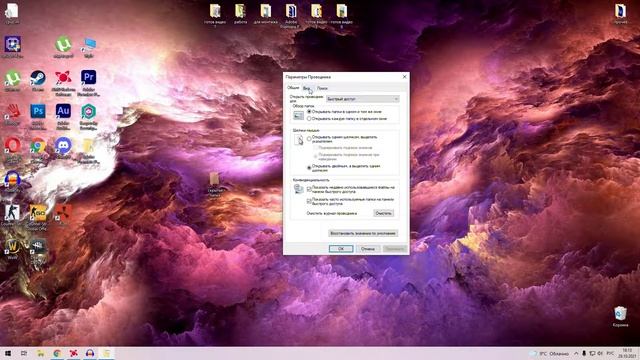
Task: Switch input language from the taskbar indicator
Action: point(610,353)
